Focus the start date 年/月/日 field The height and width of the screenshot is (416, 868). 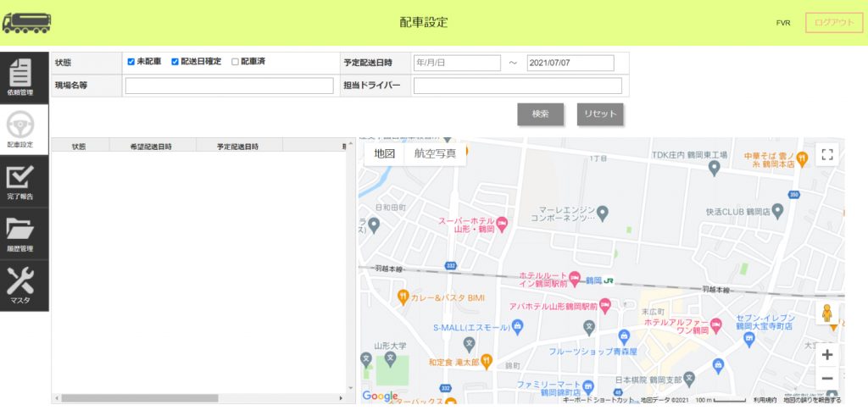coord(457,63)
